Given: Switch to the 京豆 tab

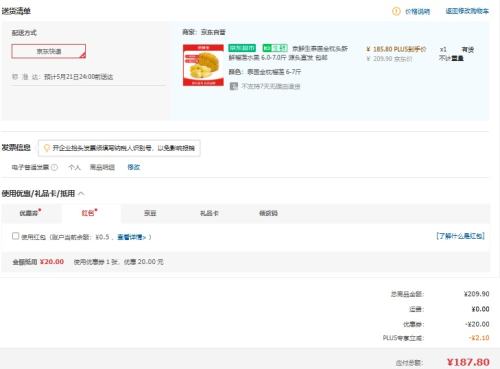Looking at the screenshot, I should click(x=150, y=213).
